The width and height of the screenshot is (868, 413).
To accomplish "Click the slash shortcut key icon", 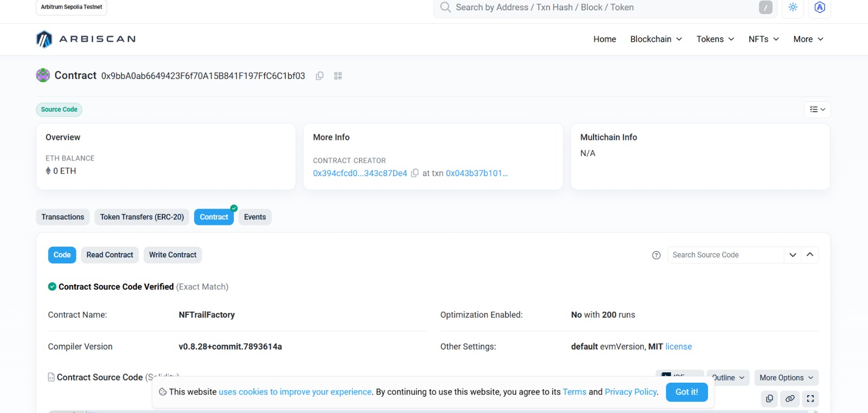I will pos(765,8).
